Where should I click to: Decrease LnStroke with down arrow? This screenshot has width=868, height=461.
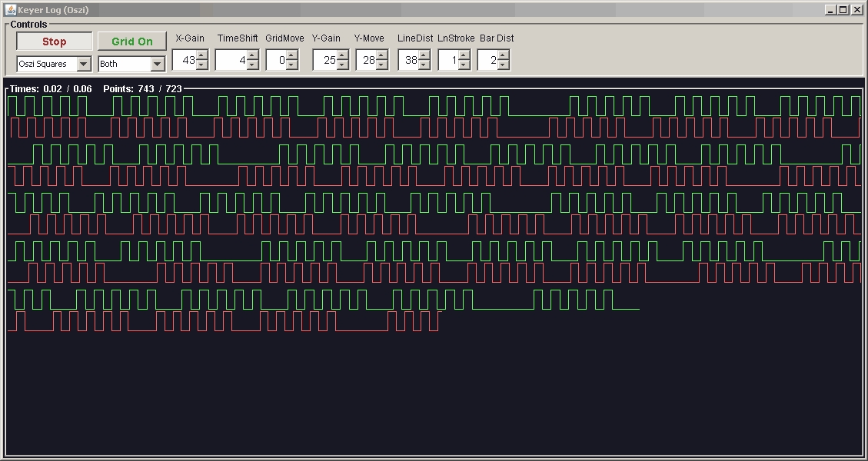click(464, 65)
